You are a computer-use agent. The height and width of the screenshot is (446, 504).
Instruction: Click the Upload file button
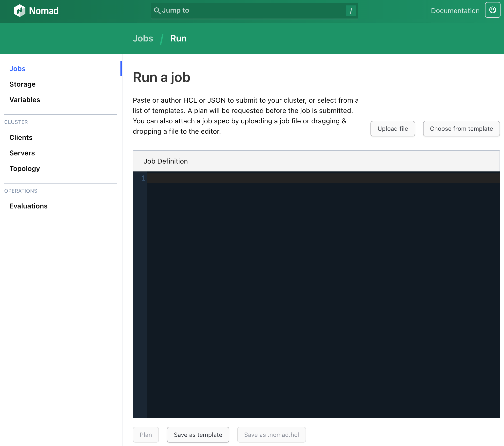(x=392, y=129)
